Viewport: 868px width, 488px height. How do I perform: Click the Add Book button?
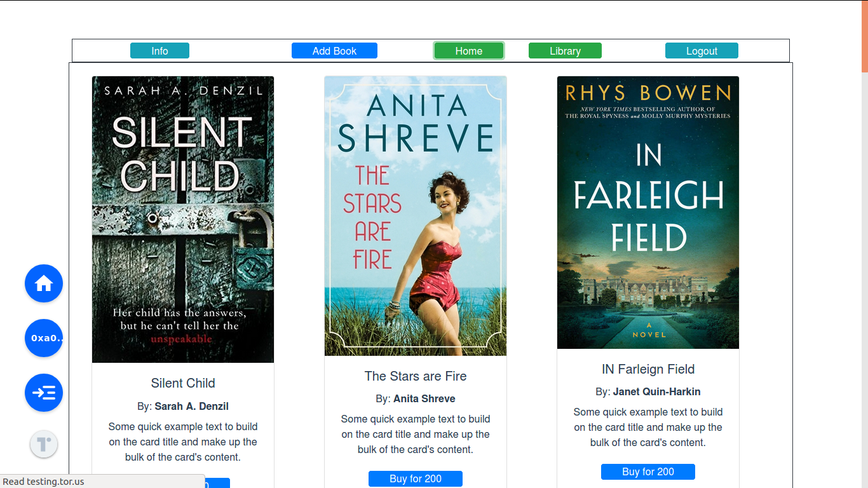click(334, 51)
